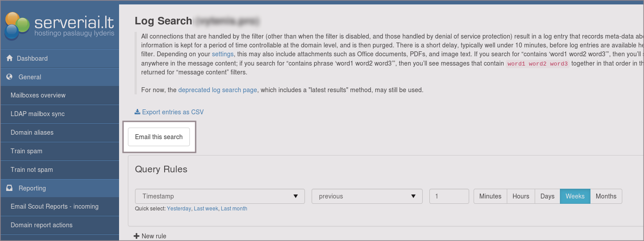Click the Reporting inbox icon
The height and width of the screenshot is (241, 644).
pos(9,188)
